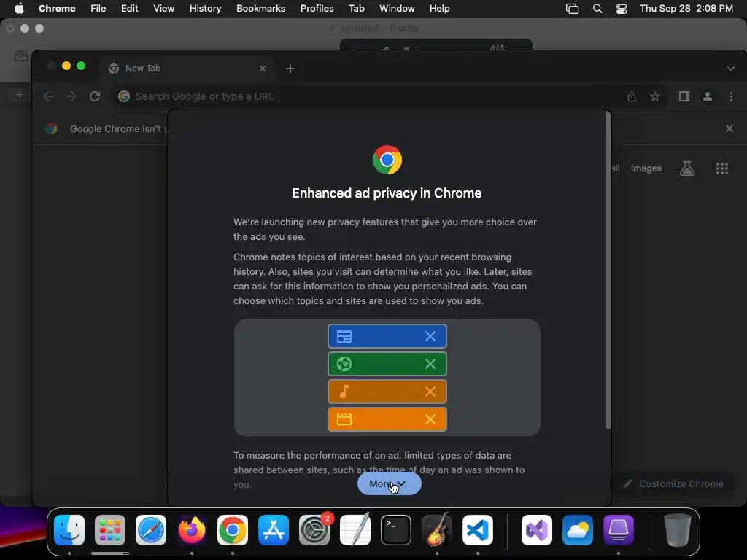Open the File menu
This screenshot has width=747, height=560.
click(x=98, y=8)
